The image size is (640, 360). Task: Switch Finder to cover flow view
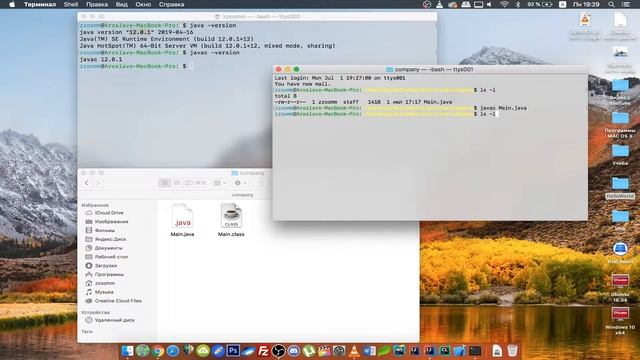pos(200,183)
